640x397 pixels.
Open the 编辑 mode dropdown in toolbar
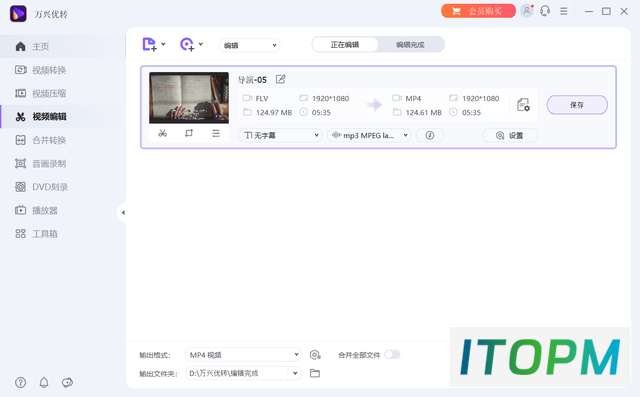[x=250, y=45]
